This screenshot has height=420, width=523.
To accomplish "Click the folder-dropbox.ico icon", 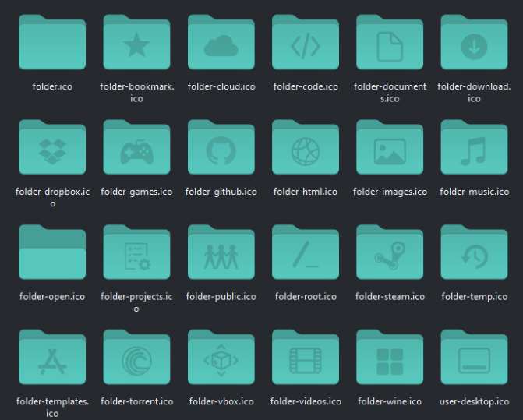I will point(52,151).
